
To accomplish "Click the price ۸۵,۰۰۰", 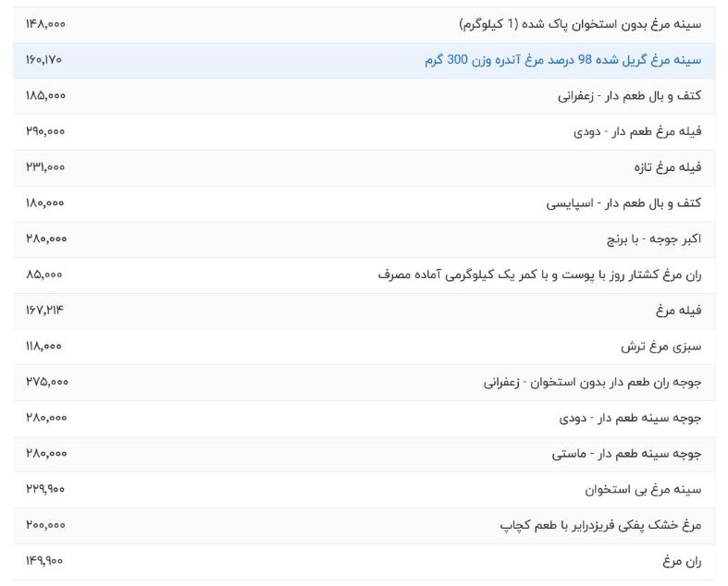I will point(44,275).
